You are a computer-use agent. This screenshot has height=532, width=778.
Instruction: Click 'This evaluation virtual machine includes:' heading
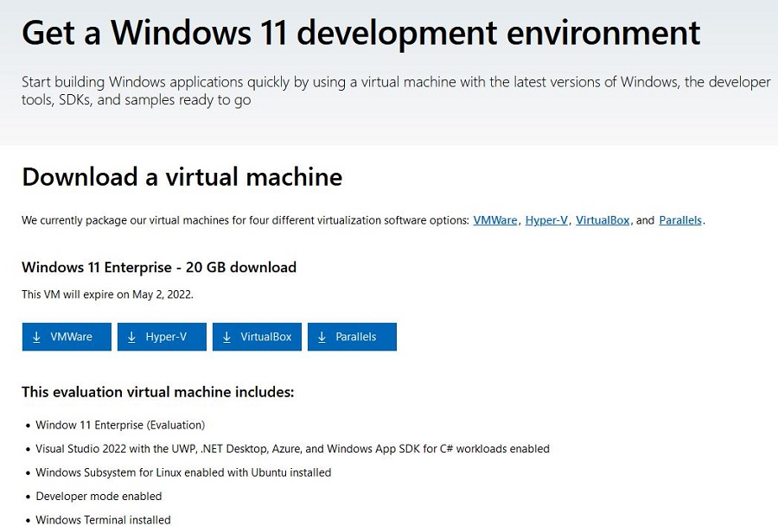tap(158, 392)
